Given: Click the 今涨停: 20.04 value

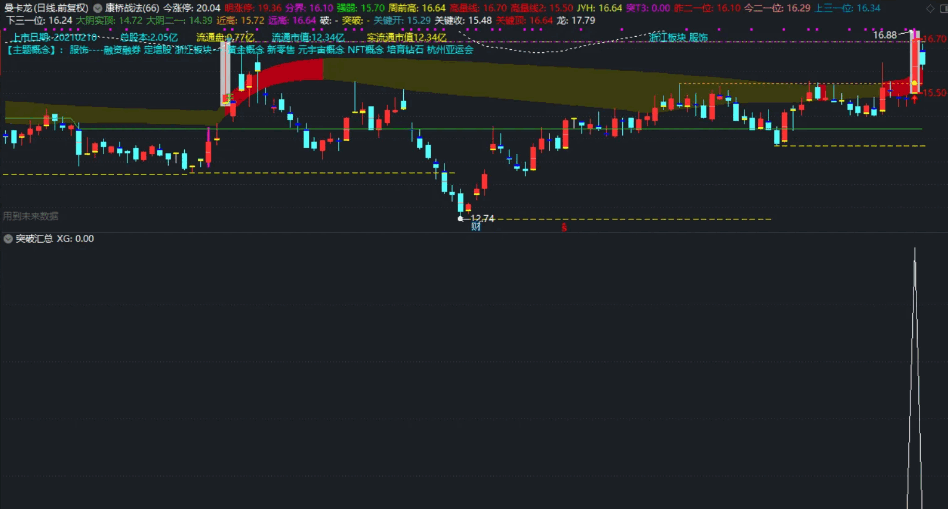Looking at the screenshot, I should [x=192, y=8].
